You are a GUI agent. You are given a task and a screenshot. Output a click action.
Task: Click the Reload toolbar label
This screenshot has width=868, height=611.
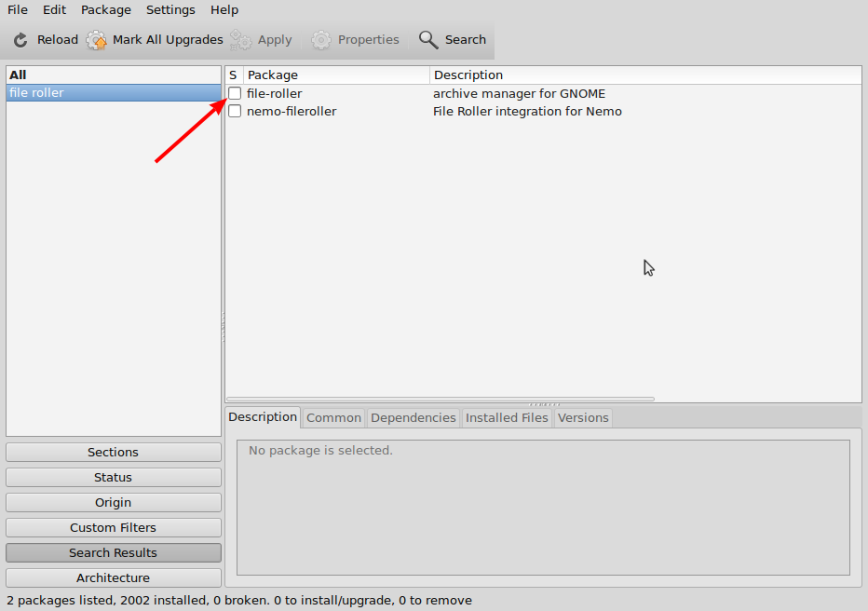(58, 40)
